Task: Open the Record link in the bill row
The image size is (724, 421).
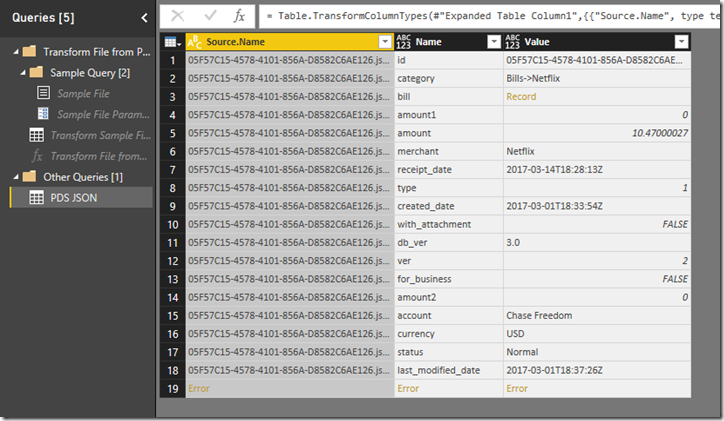Action: tap(521, 96)
